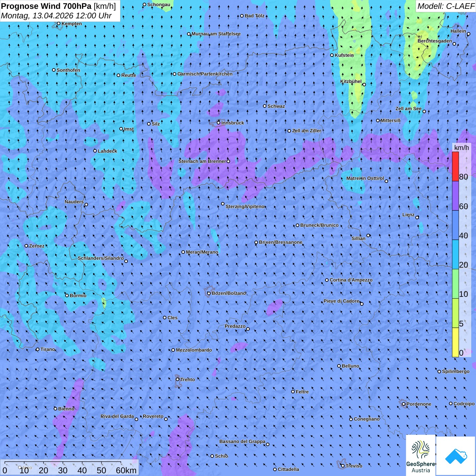Image resolution: width=476 pixels, height=476 pixels.
Task: Click the Pieve di Cadore label
Action: [341, 301]
